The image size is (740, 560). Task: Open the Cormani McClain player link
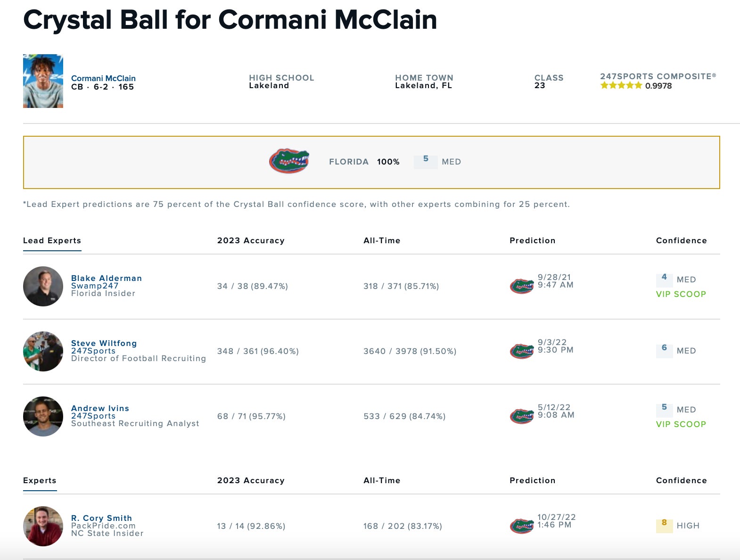(103, 78)
